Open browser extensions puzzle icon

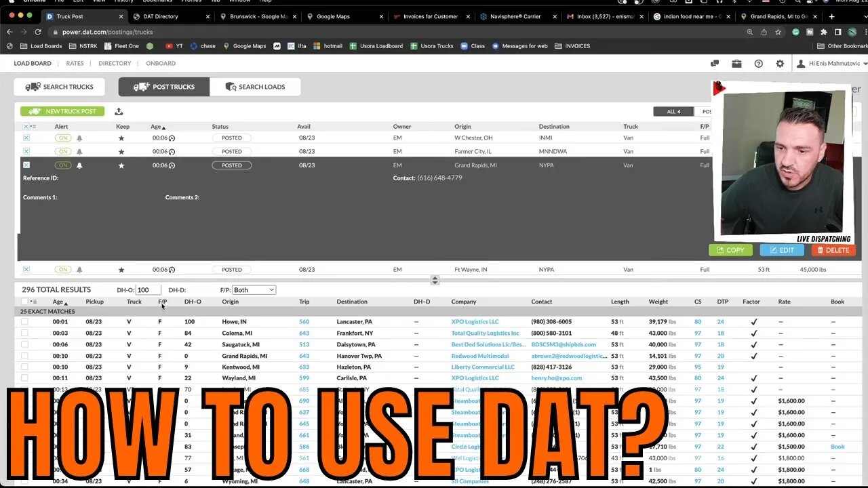point(823,32)
